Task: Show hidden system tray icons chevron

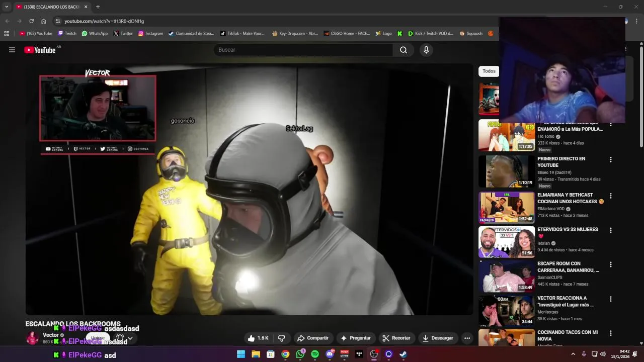Action: 573,354
